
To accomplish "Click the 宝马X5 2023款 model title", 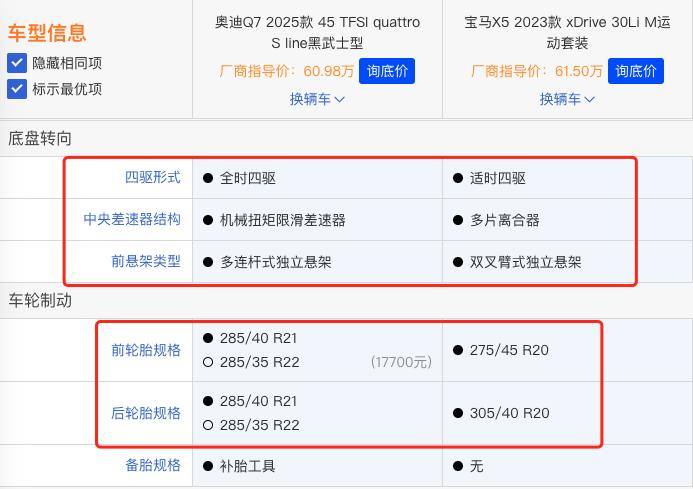I will (x=567, y=32).
